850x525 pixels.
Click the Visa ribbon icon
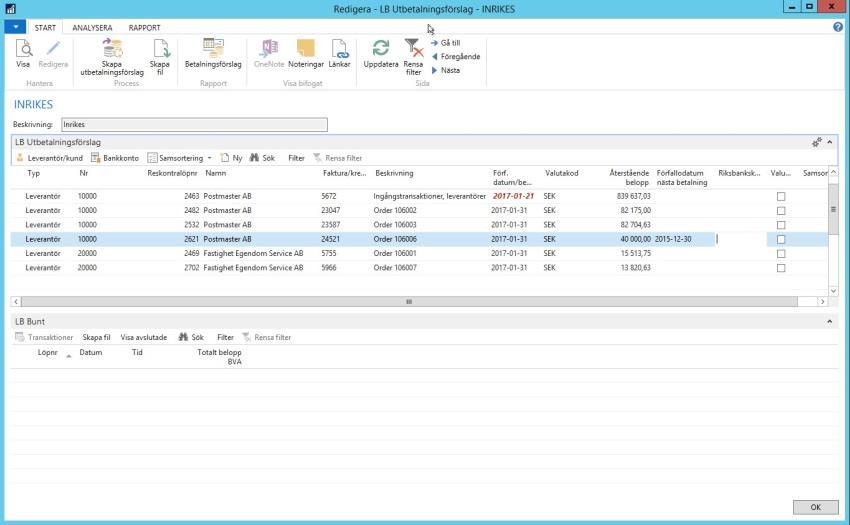pos(23,54)
